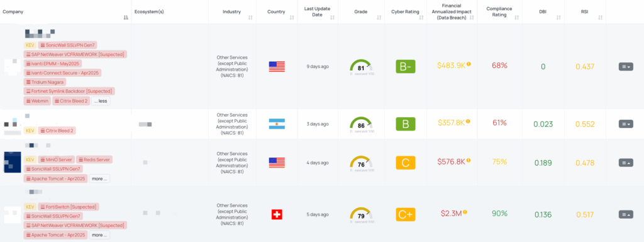
Task: Sort table by Company column
Action: pyautogui.click(x=126, y=17)
